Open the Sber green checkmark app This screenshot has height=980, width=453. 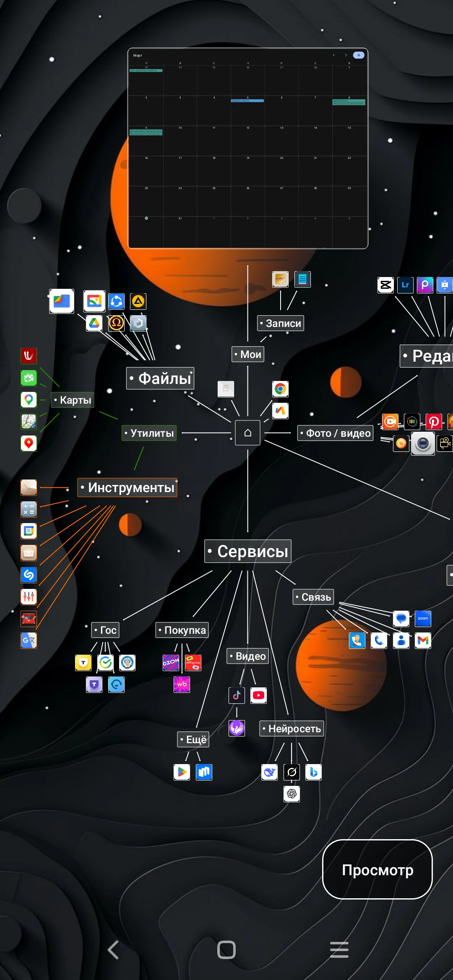105,663
